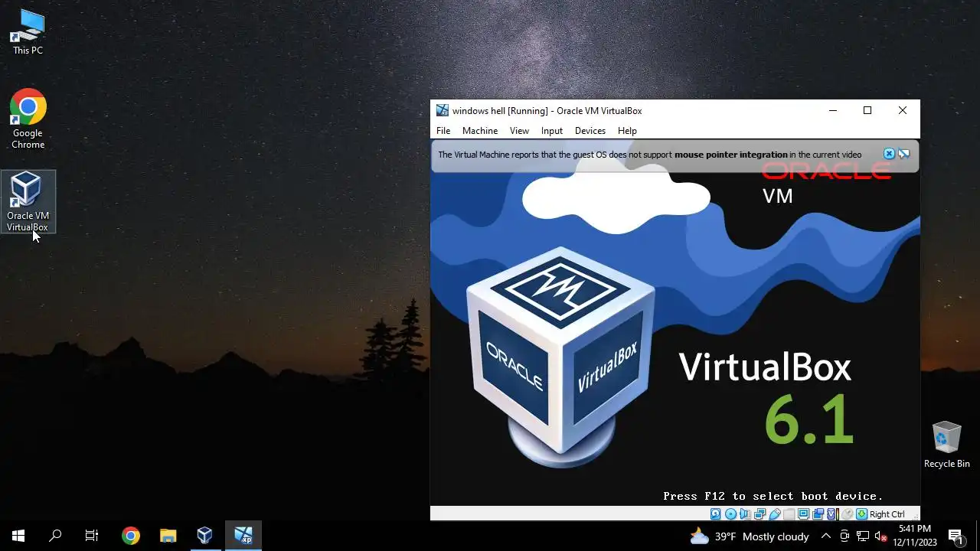Open the Input menu
980x551 pixels.
point(552,131)
